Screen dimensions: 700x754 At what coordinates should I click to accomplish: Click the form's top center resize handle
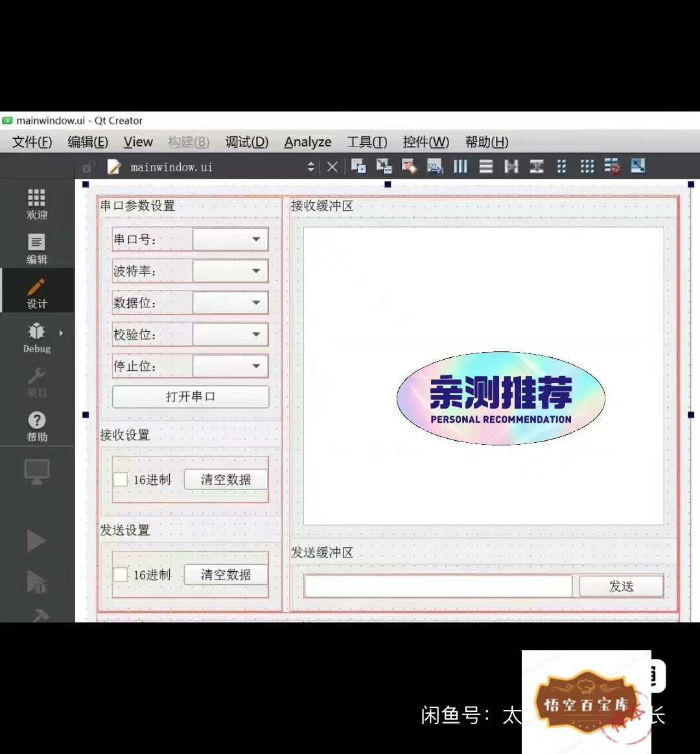point(388,185)
